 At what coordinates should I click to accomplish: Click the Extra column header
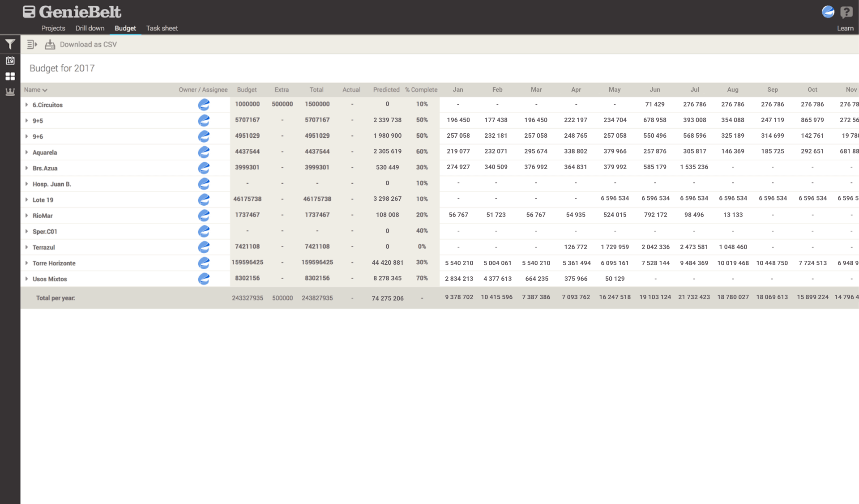282,89
